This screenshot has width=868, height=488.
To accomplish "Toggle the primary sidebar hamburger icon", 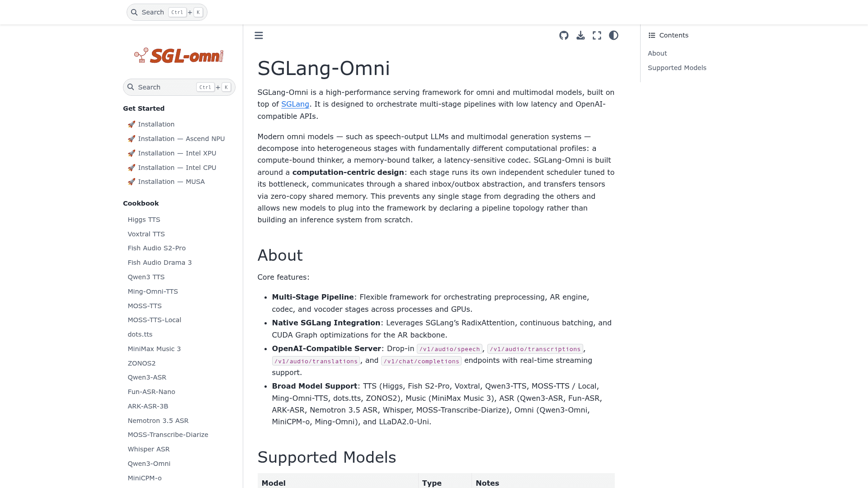I will click(259, 35).
